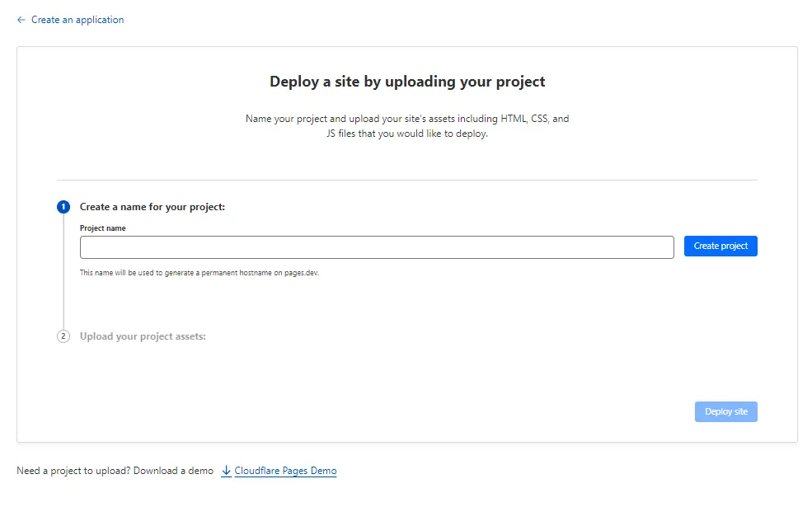Click the Deploy a site by uploading heading
The image size is (812, 507).
pos(407,82)
